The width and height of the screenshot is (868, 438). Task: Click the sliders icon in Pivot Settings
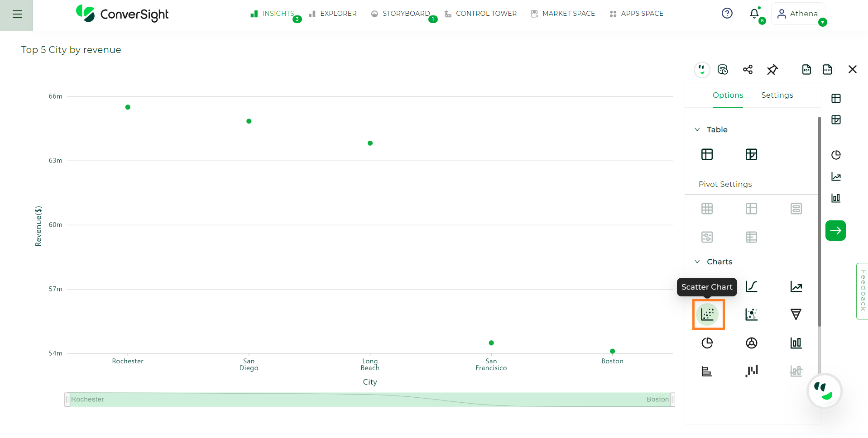(707, 237)
